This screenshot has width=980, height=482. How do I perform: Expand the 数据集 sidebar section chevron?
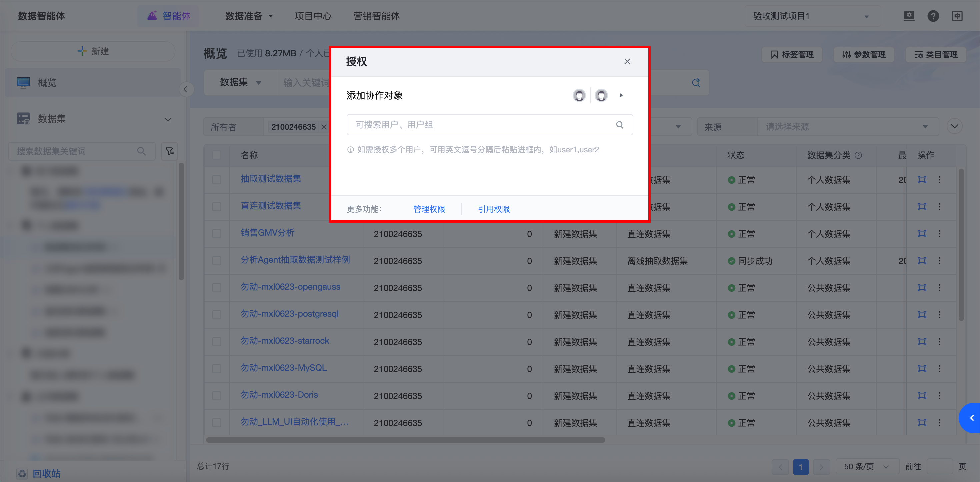tap(168, 119)
